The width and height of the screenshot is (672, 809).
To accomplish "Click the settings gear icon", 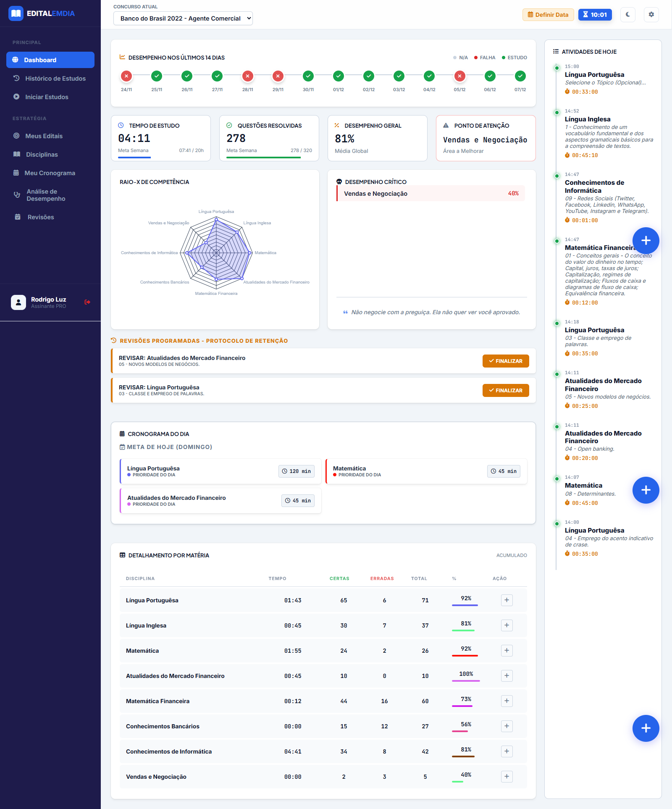I will click(x=651, y=15).
